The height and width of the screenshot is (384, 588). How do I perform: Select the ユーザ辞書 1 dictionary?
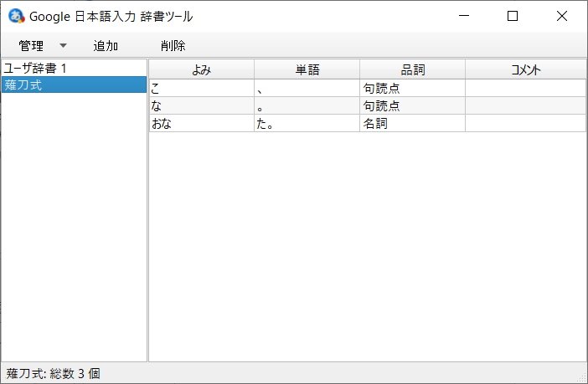point(74,69)
